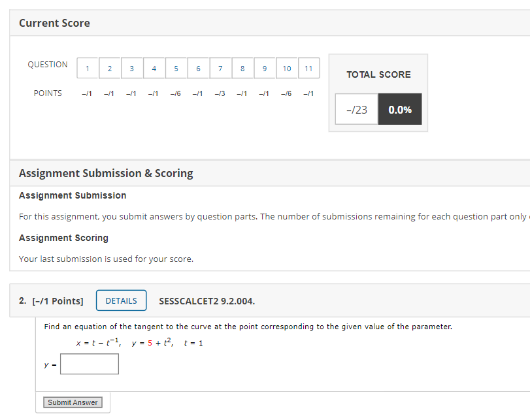Click the [–/1 Points] label for question 2
Image resolution: width=530 pixels, height=420 pixels.
58,300
